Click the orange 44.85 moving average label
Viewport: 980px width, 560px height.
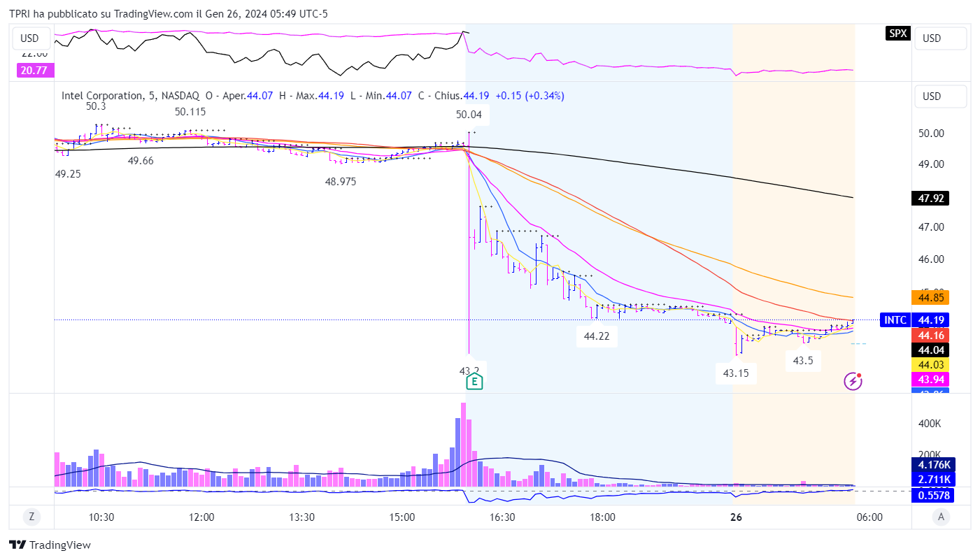pos(931,298)
